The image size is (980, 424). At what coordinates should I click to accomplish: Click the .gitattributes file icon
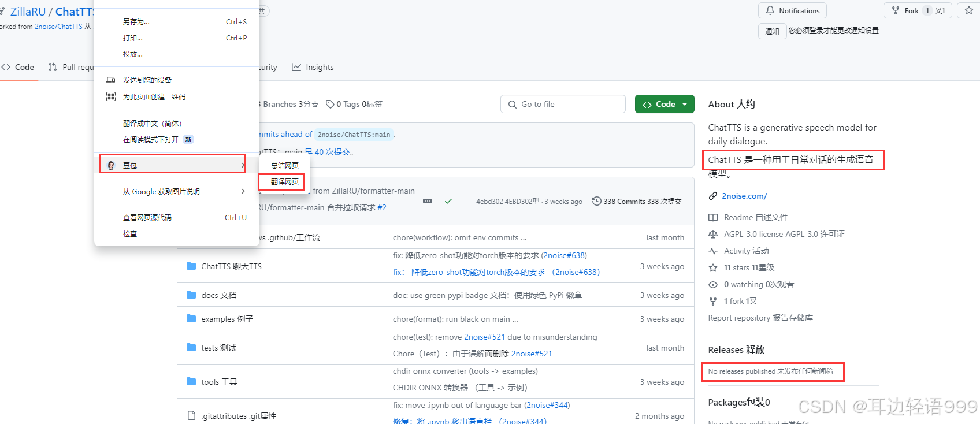(x=191, y=415)
